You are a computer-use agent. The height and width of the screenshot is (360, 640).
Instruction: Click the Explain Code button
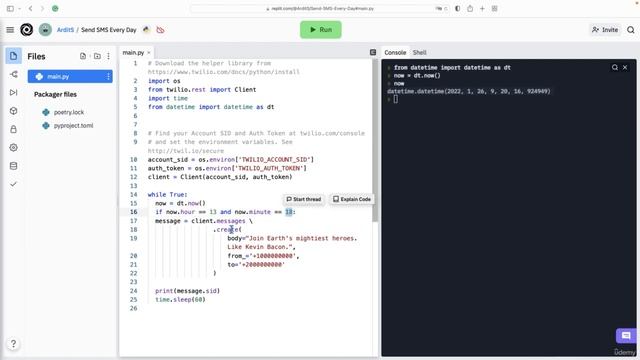tap(351, 199)
